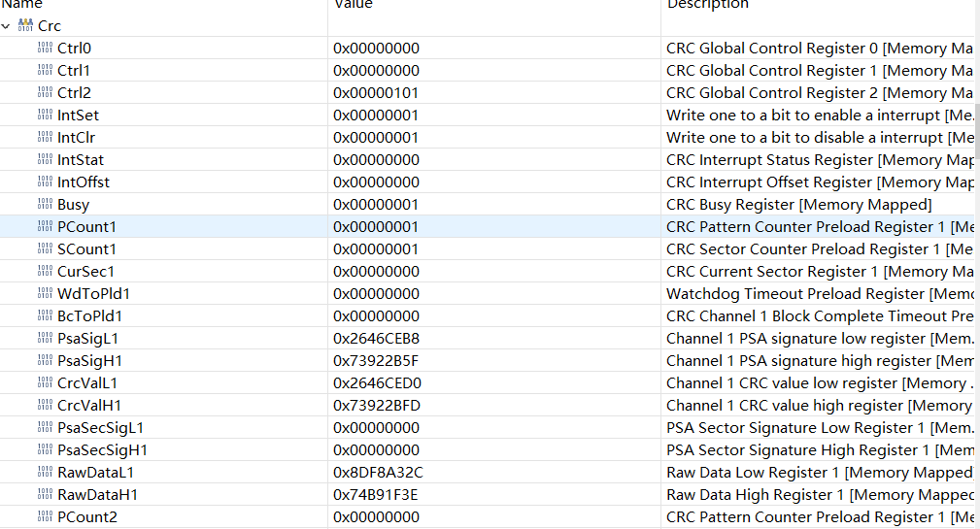
Task: Click the Description column header
Action: click(707, 5)
